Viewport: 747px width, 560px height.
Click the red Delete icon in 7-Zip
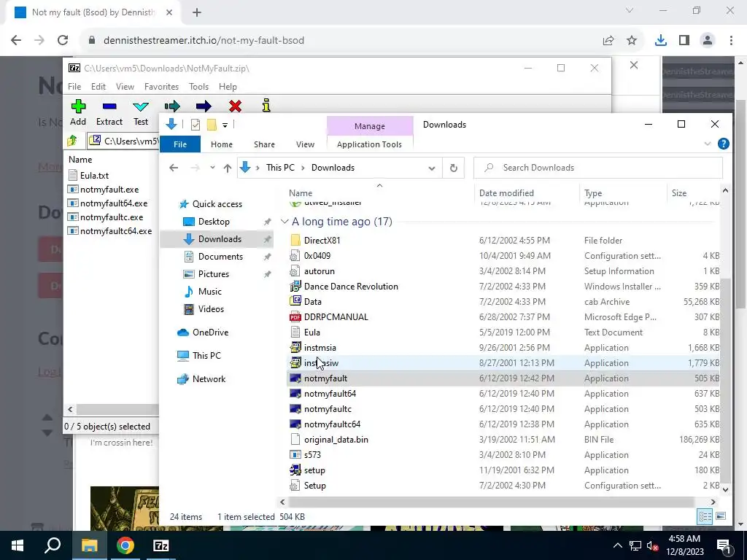(x=235, y=106)
